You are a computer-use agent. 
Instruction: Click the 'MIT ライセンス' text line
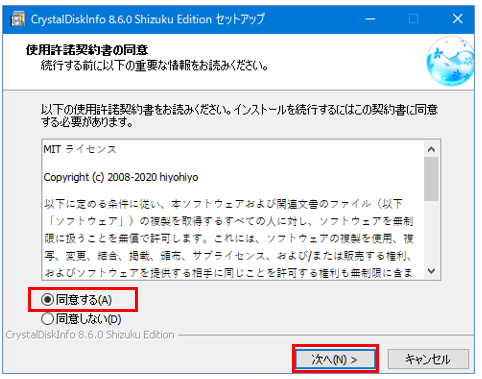coord(80,149)
